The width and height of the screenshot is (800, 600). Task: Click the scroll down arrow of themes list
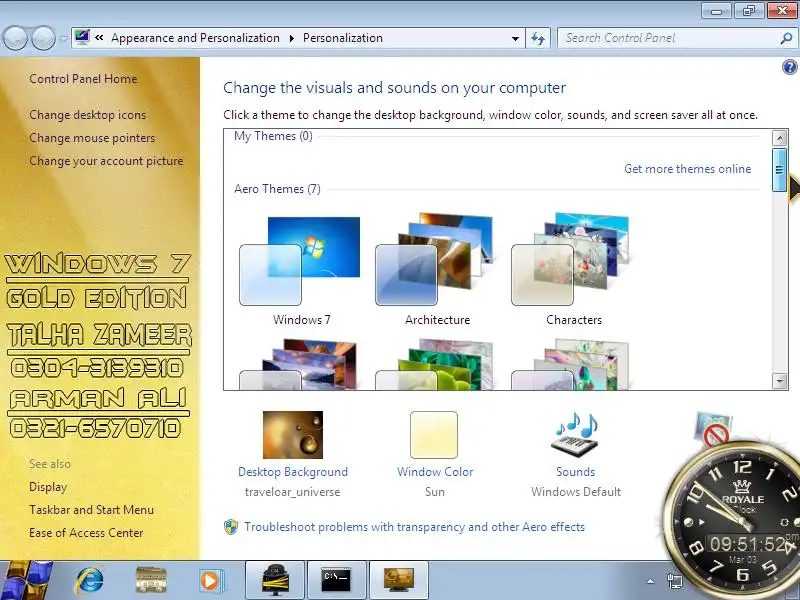coord(779,381)
